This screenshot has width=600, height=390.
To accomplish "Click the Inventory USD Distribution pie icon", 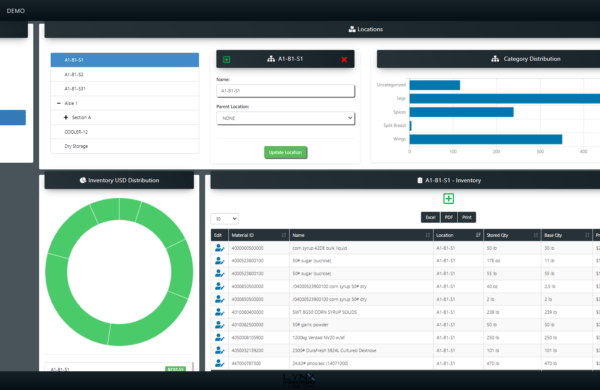I will (x=83, y=180).
